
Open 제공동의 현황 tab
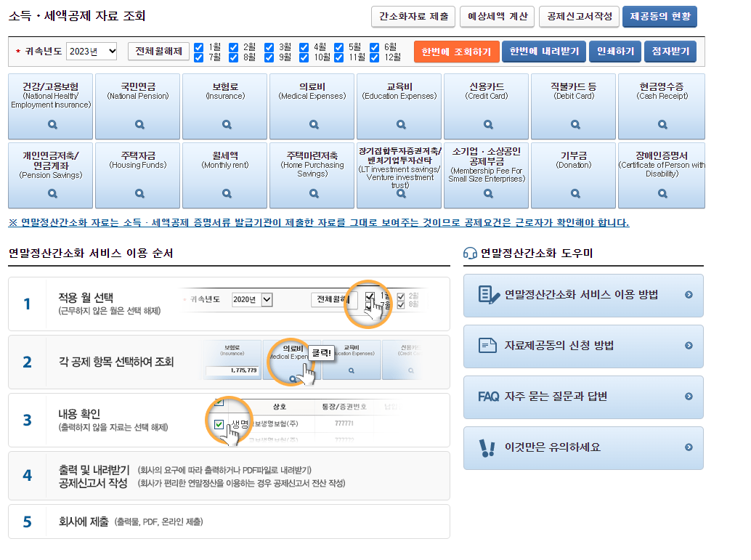point(660,17)
